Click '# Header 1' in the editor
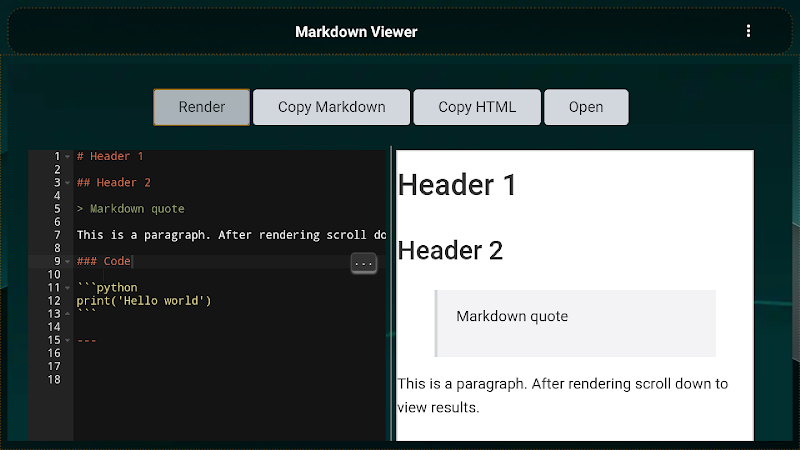Viewport: 800px width, 450px height. pos(110,156)
